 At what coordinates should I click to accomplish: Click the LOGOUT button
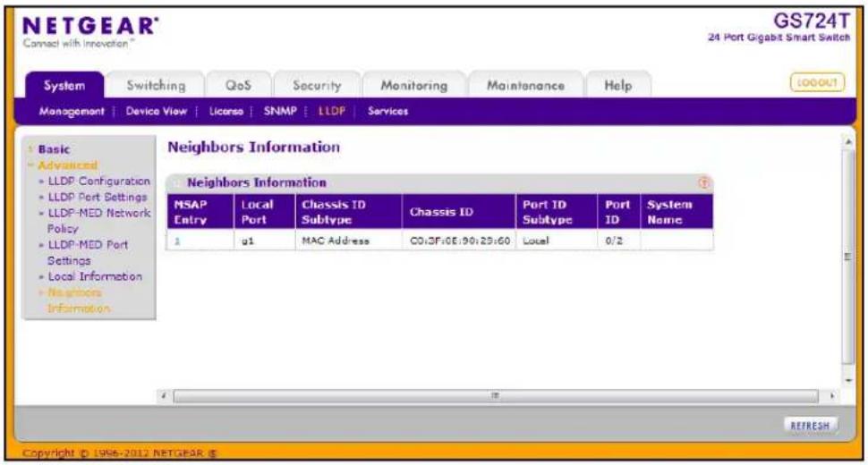(x=817, y=82)
